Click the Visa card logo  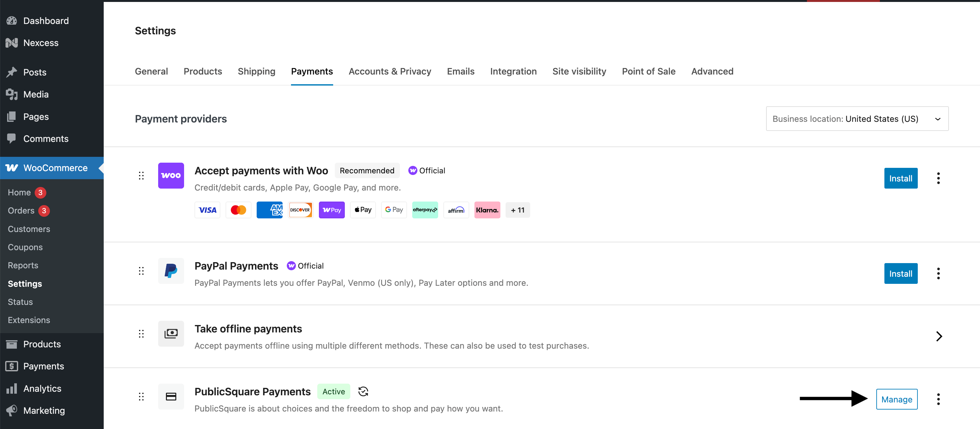pos(207,210)
